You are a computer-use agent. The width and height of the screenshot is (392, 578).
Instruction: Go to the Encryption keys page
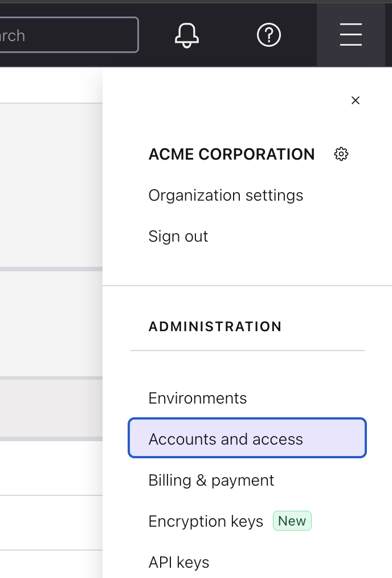[206, 521]
